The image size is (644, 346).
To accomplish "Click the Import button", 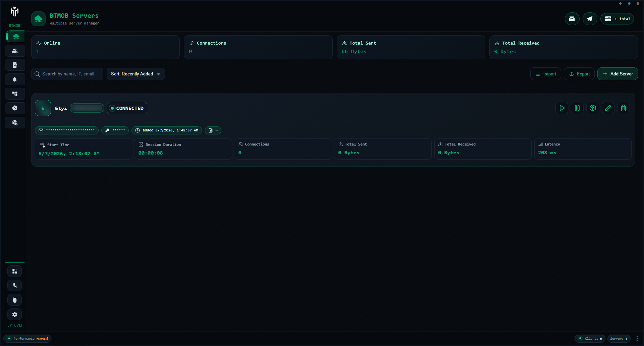I will (x=546, y=74).
